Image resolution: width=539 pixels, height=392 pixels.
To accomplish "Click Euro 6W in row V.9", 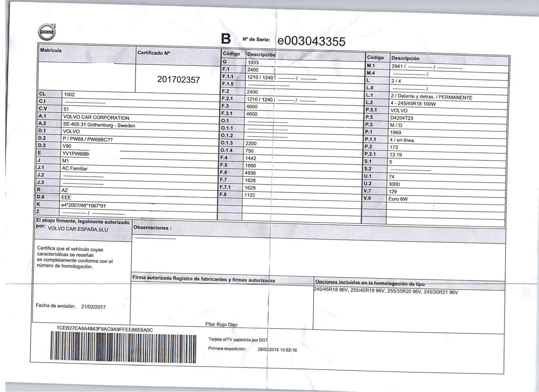I will click(x=398, y=199).
